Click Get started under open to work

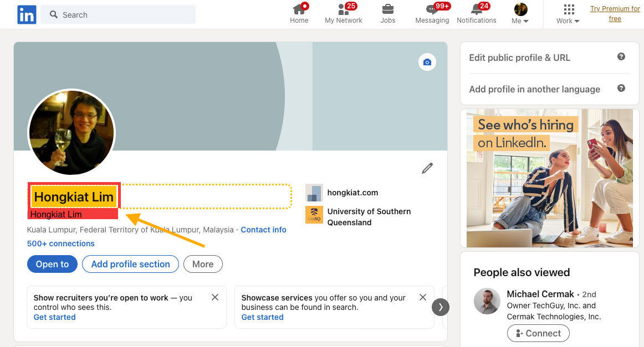tap(55, 317)
